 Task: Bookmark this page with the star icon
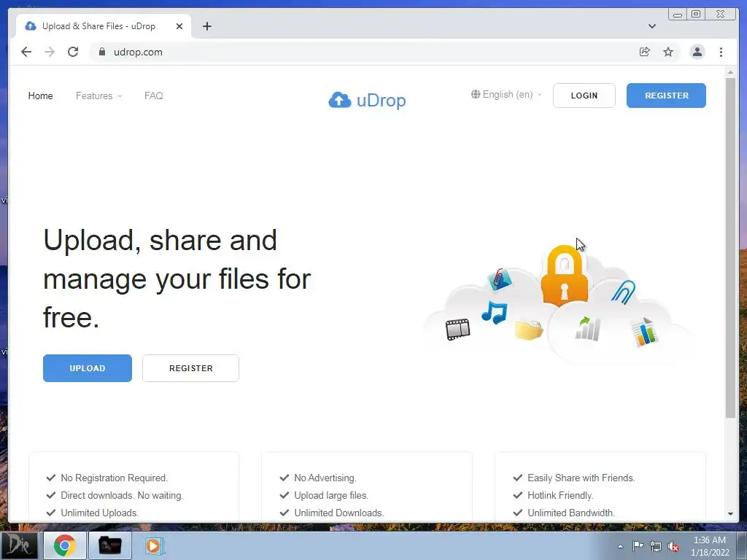click(668, 52)
